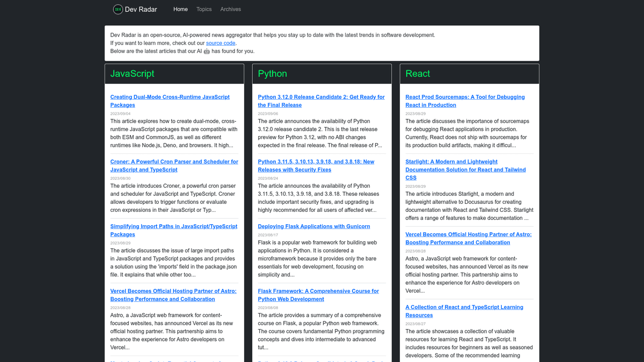Open Deploying Flask Applications with Gunicorn
644x362 pixels.
[x=314, y=226]
